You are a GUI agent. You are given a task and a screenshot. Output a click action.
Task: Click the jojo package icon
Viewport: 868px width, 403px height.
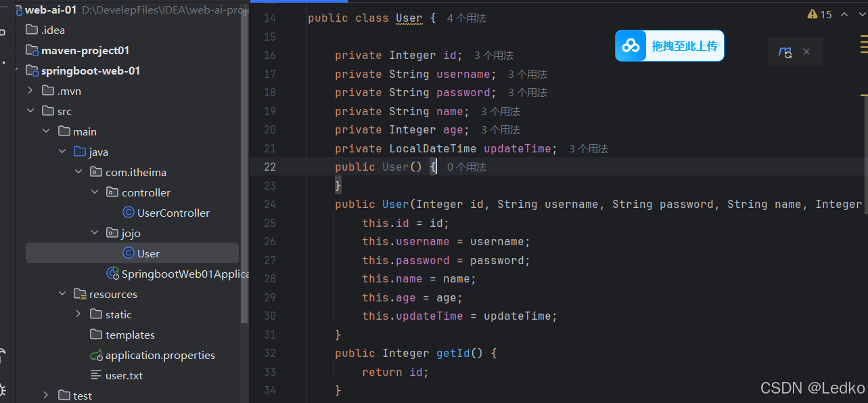tap(112, 233)
